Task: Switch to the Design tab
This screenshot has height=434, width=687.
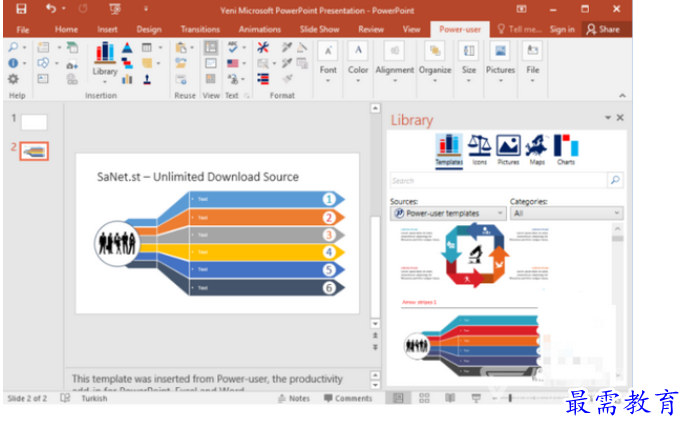Action: pyautogui.click(x=149, y=29)
